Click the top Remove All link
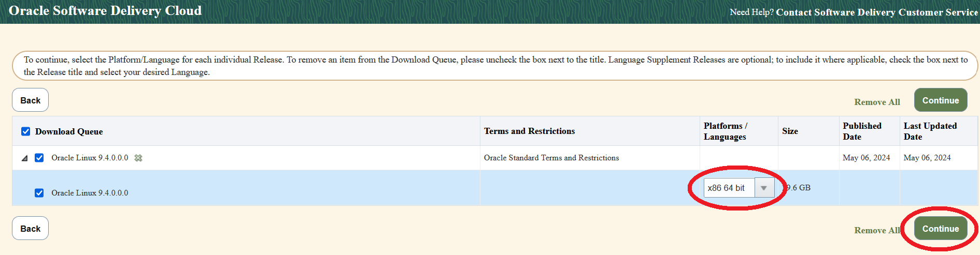The image size is (980, 255). [877, 102]
